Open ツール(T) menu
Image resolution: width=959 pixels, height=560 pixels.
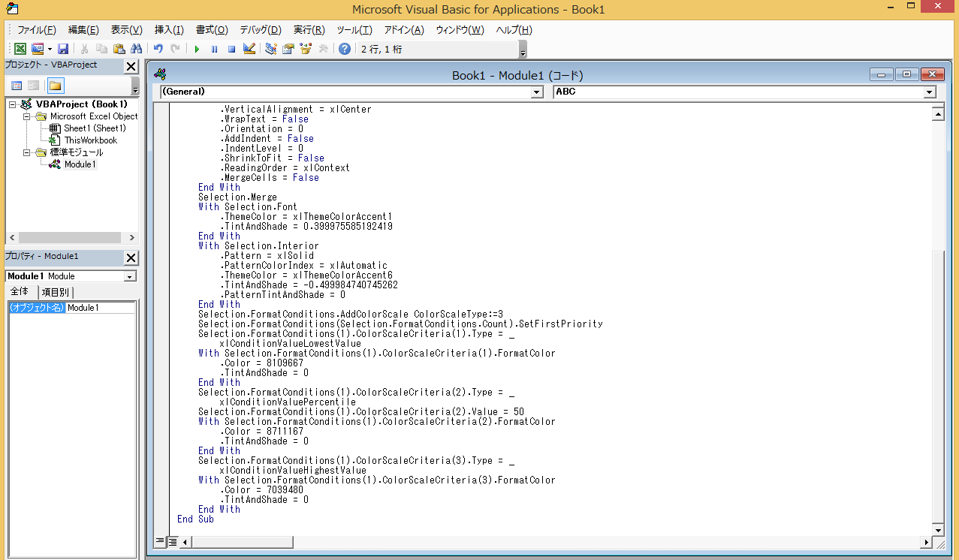pos(354,30)
